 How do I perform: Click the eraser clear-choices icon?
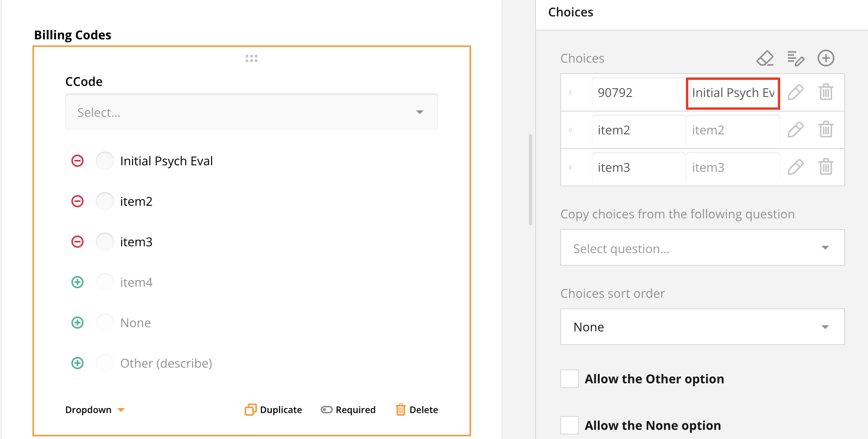point(765,58)
